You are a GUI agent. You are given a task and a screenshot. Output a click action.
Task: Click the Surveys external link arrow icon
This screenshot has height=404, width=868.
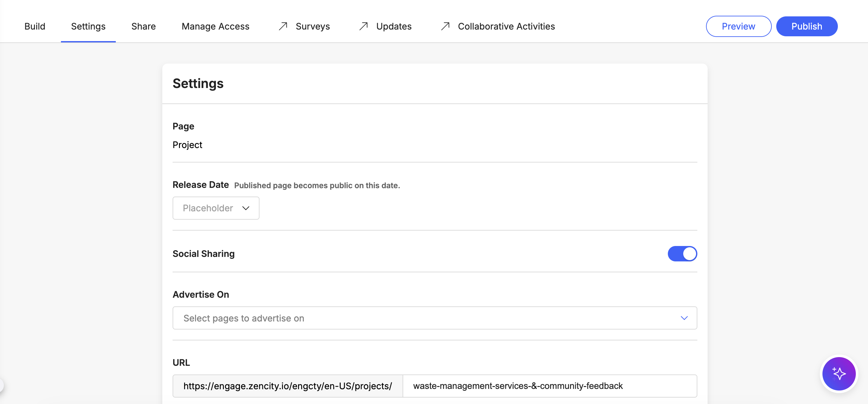point(283,26)
